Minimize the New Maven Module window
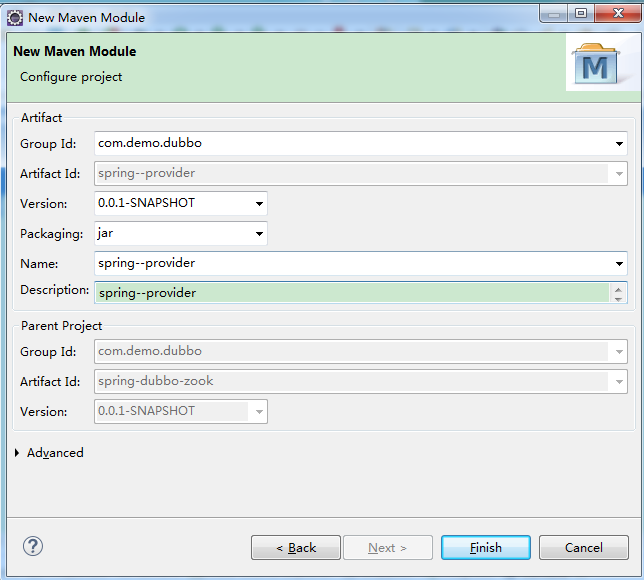The width and height of the screenshot is (644, 580). 554,14
